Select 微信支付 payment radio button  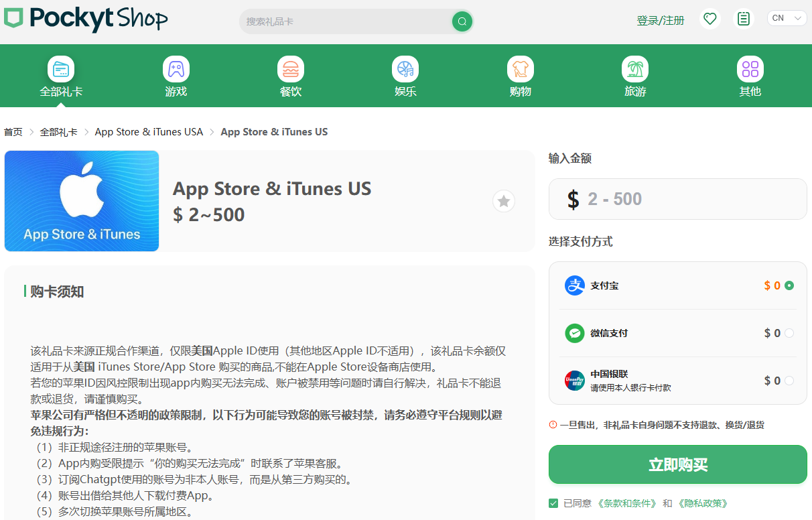(x=789, y=333)
